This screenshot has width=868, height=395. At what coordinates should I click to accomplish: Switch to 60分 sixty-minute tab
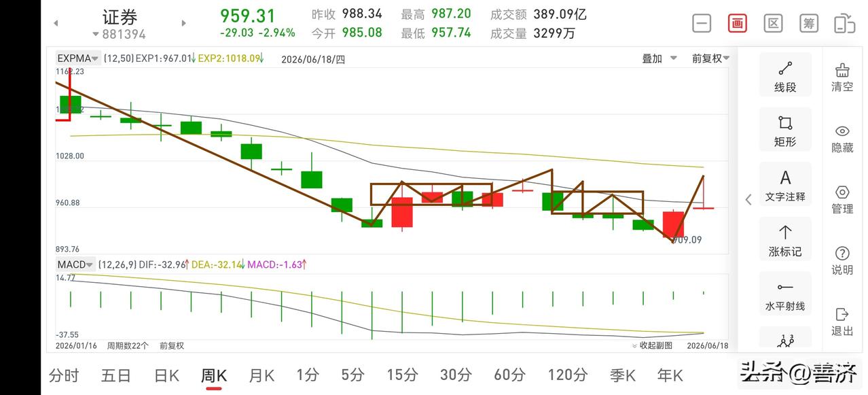pos(509,375)
